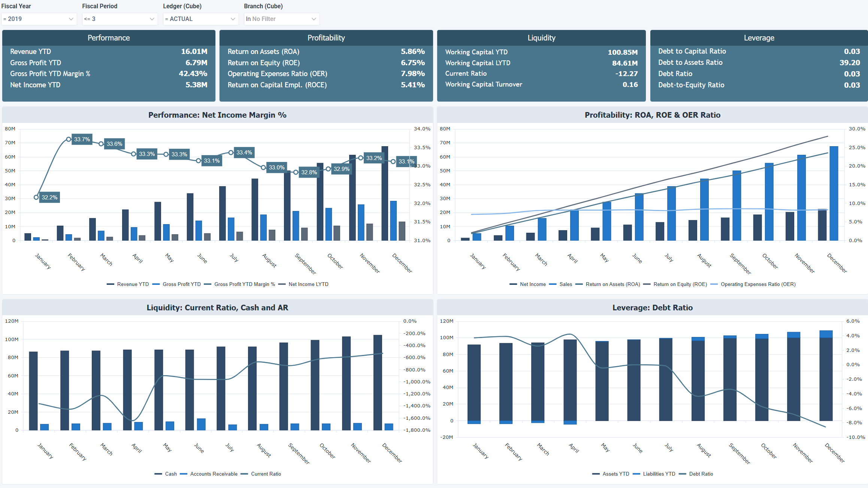Image resolution: width=868 pixels, height=488 pixels.
Task: Disable the Accounts Receivable series
Action: [x=214, y=474]
